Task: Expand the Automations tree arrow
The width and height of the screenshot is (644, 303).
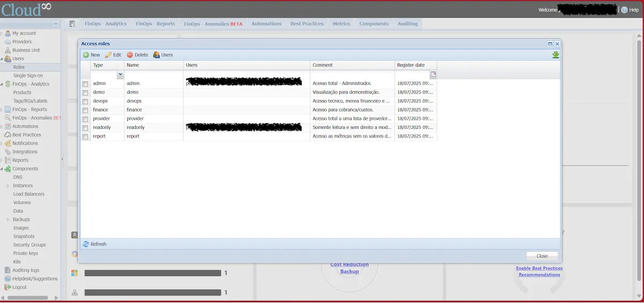Action: (x=2, y=126)
